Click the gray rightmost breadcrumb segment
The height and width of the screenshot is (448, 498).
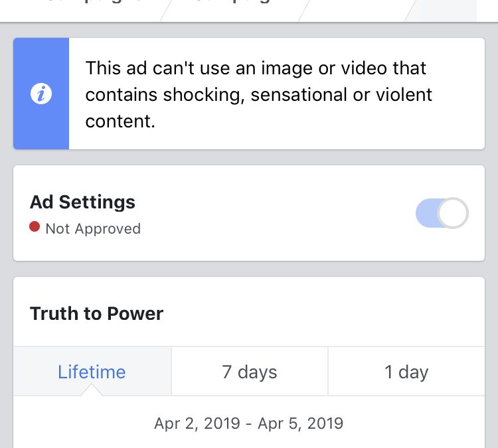point(448,8)
